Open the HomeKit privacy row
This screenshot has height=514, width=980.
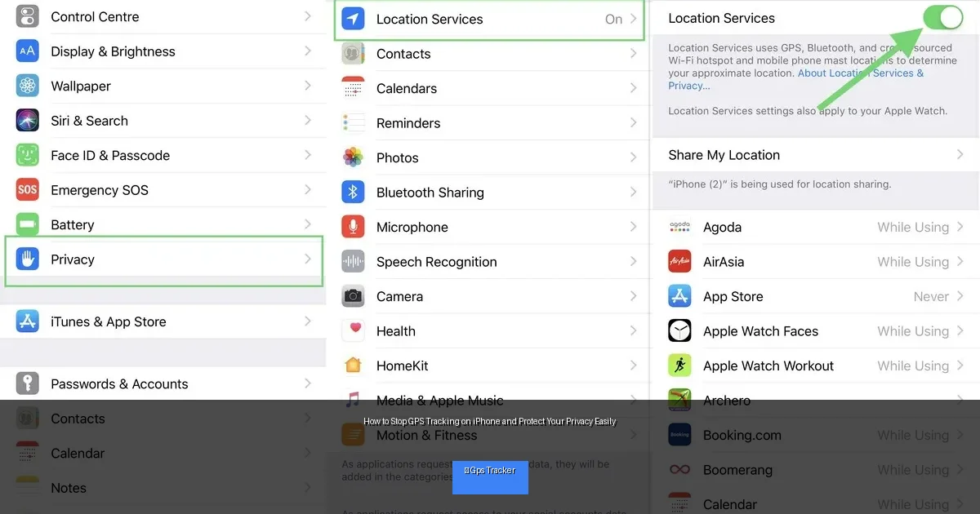click(x=489, y=366)
